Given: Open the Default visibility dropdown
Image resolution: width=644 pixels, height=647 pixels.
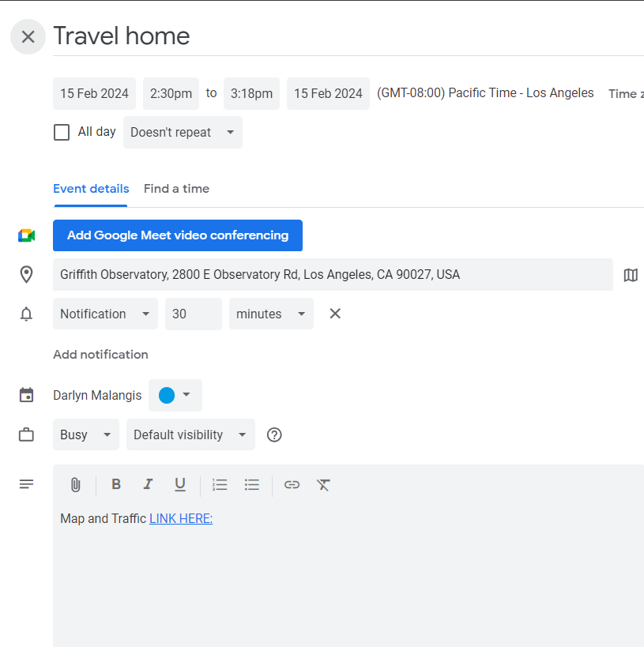Looking at the screenshot, I should [190, 434].
